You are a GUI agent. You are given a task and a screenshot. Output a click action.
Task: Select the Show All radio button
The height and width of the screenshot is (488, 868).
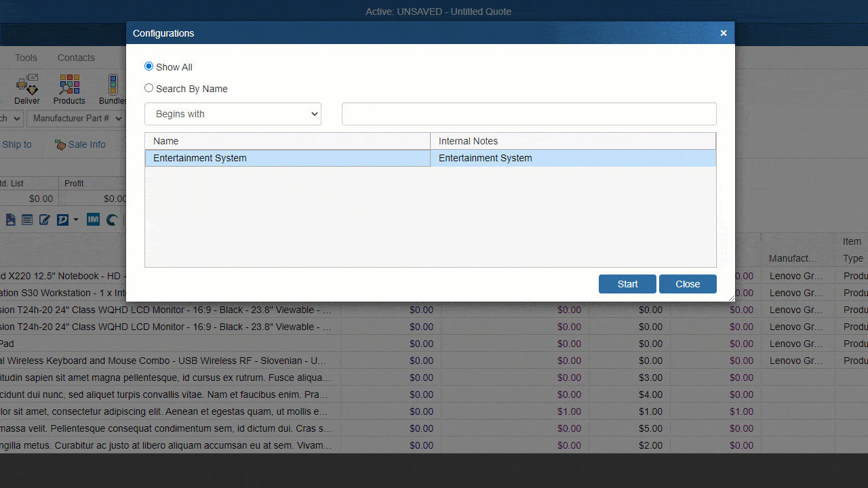click(149, 66)
